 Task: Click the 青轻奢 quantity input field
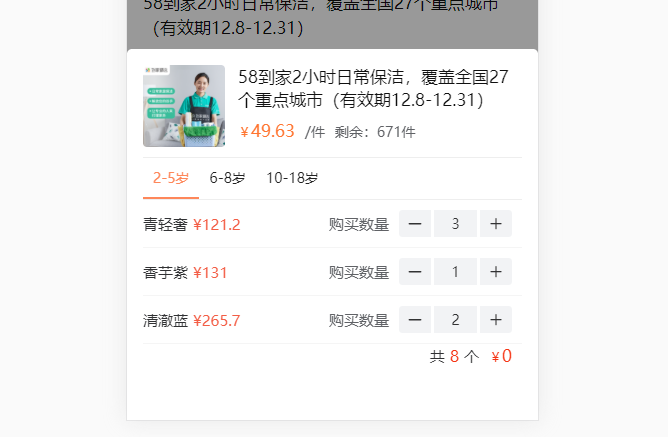[455, 224]
